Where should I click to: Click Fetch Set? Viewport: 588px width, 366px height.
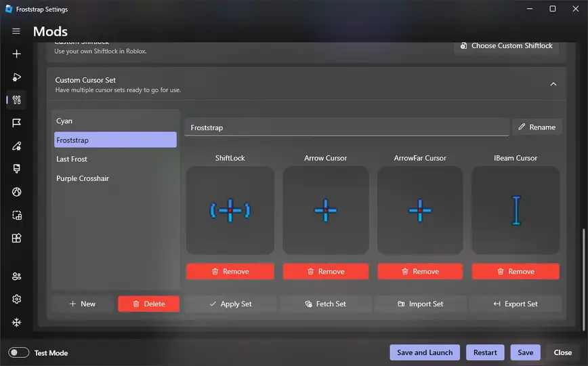point(325,304)
